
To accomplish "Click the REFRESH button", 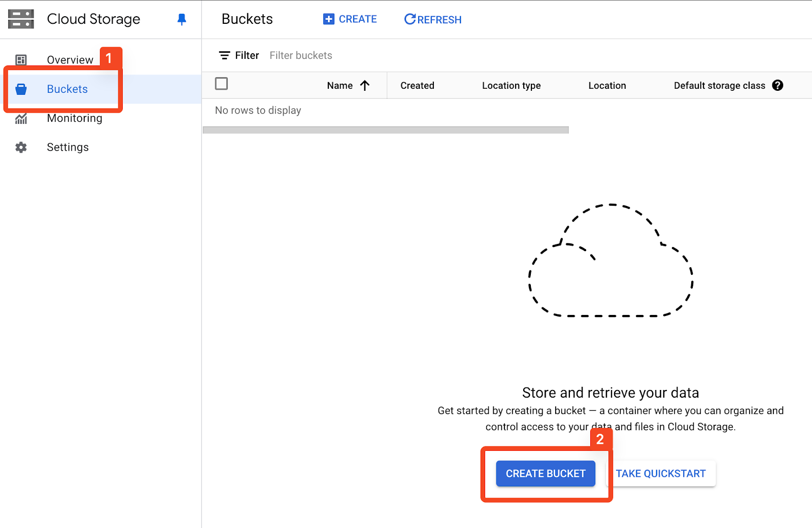I will click(433, 19).
